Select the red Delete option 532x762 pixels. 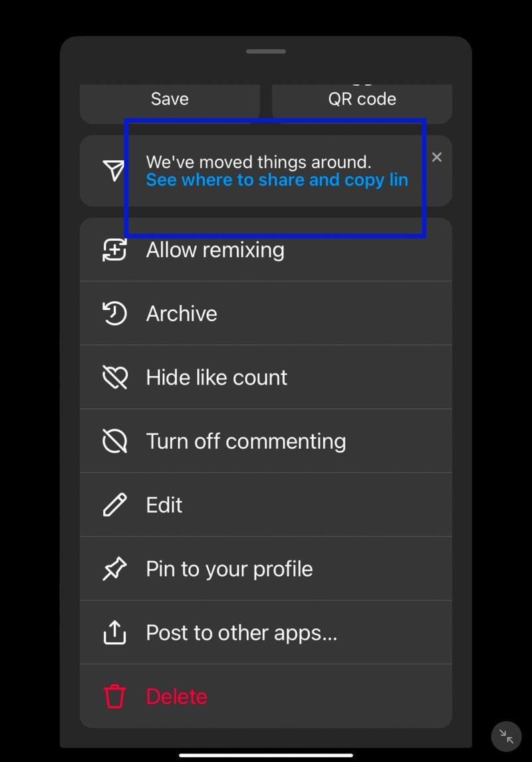266,696
